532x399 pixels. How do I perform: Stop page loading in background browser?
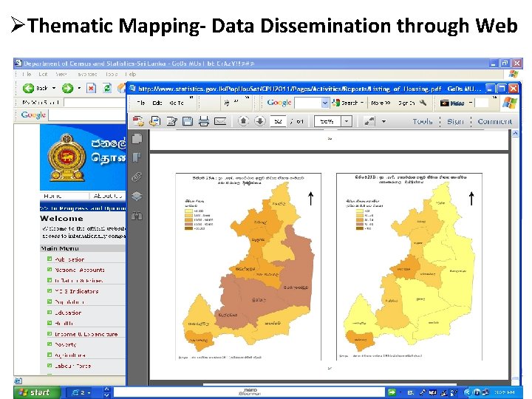coord(91,88)
